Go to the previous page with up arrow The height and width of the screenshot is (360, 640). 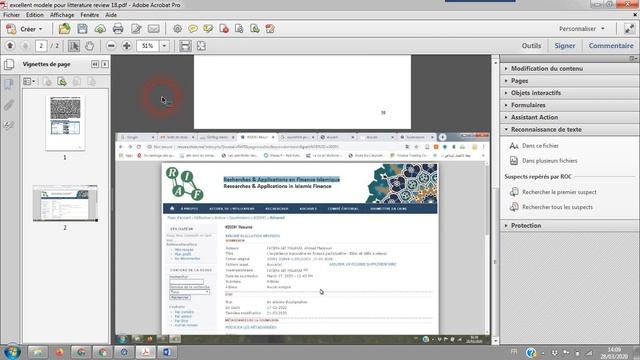tap(10, 46)
